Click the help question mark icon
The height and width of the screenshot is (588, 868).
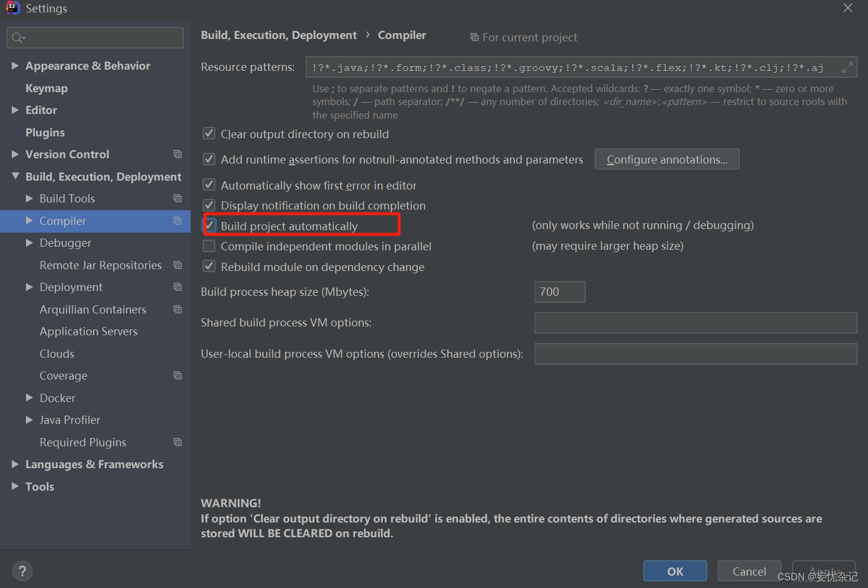tap(22, 571)
